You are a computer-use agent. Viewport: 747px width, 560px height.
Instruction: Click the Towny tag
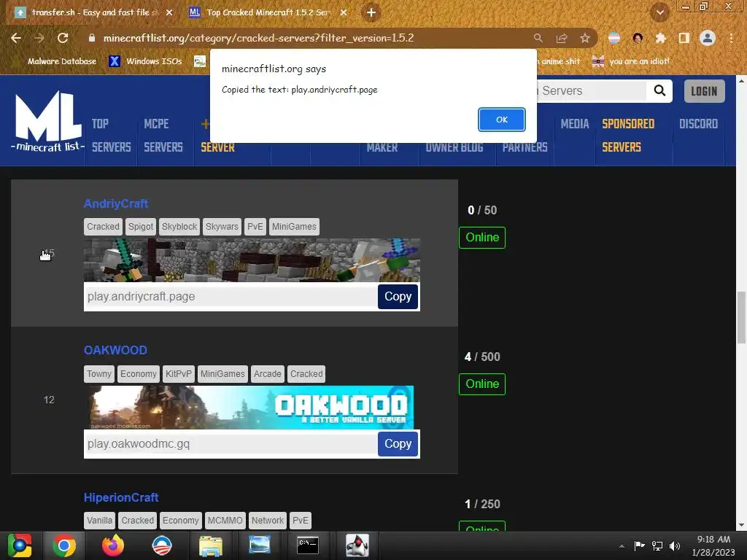click(98, 374)
